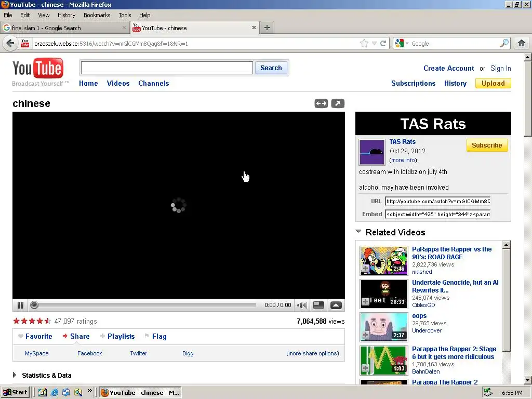
Task: Open the File menu
Action: pos(8,15)
